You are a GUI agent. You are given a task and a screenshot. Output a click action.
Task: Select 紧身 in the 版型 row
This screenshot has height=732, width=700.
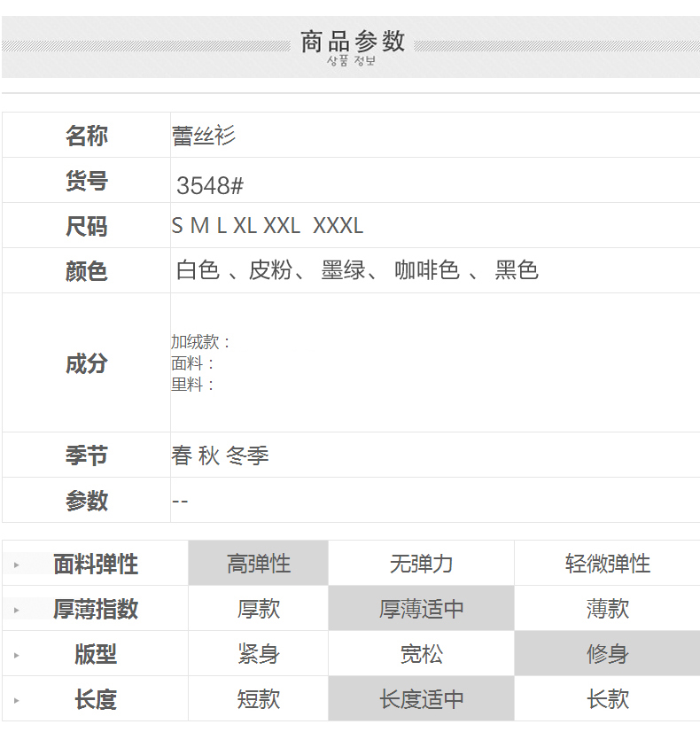(x=258, y=654)
